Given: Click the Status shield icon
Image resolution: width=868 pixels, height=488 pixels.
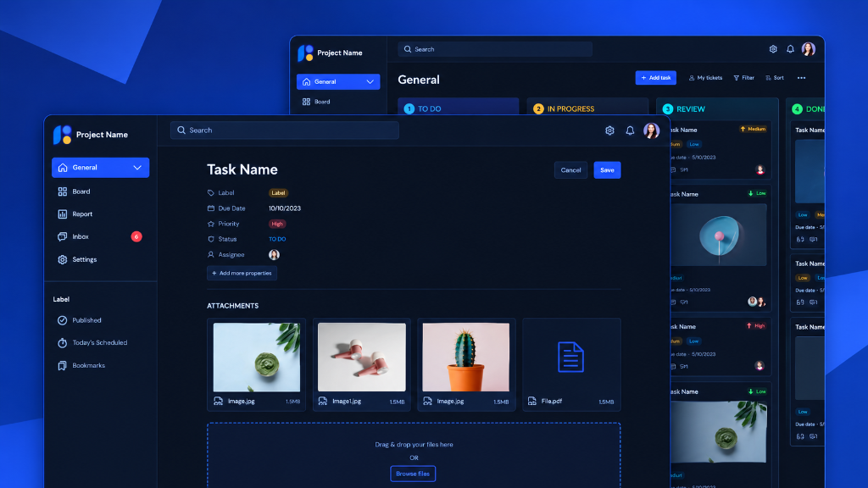Looking at the screenshot, I should click(x=211, y=240).
